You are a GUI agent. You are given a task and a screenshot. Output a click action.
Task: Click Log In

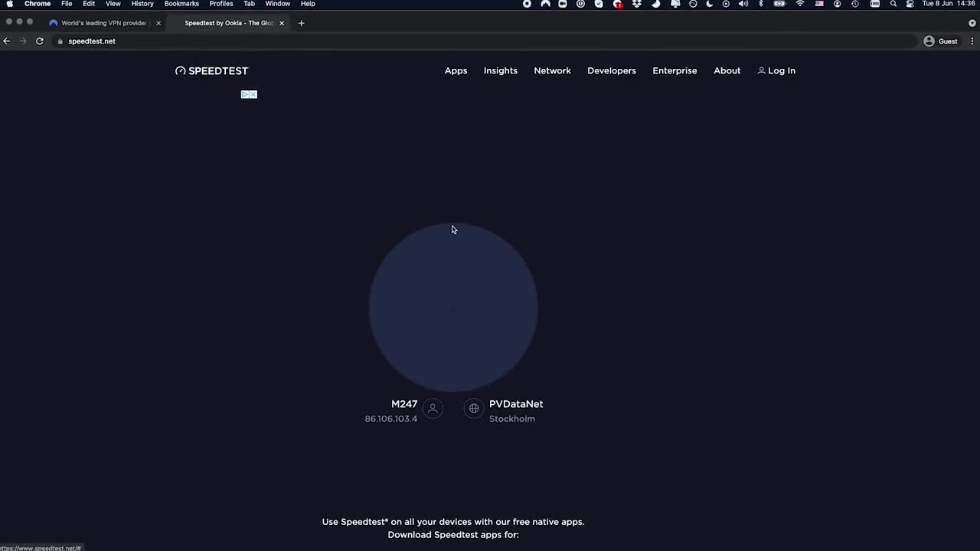(x=776, y=70)
